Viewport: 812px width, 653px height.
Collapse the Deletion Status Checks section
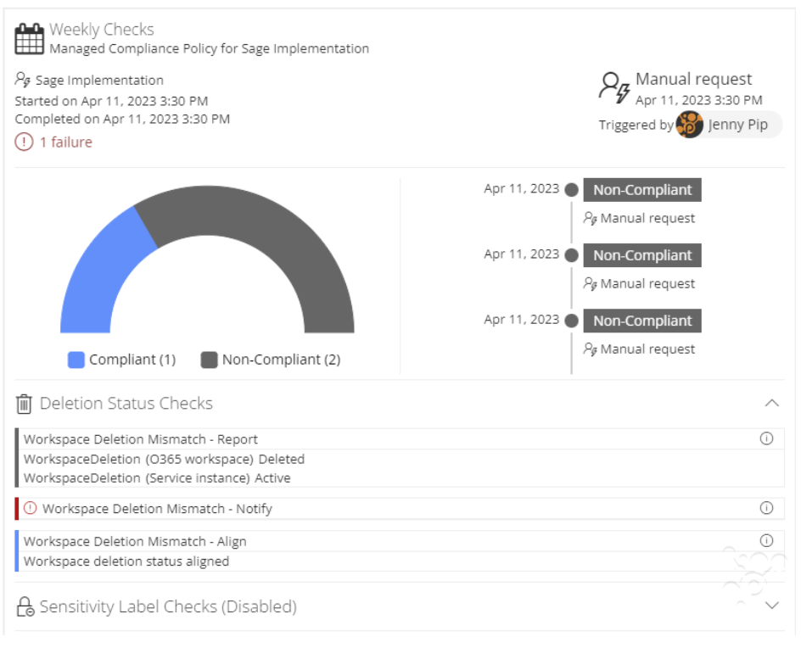[771, 403]
